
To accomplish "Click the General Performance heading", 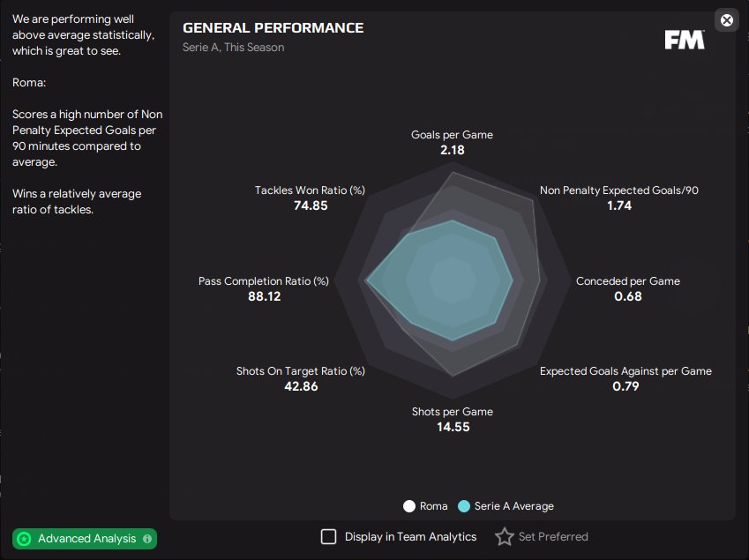I will click(273, 28).
